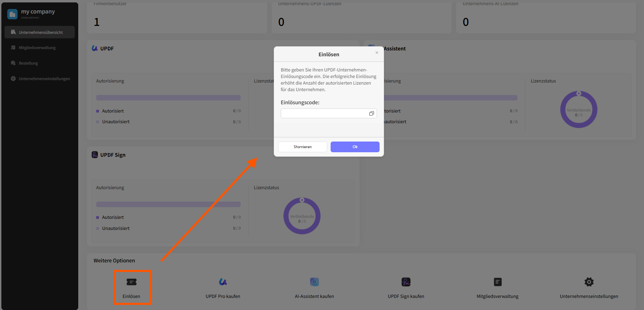Image resolution: width=644 pixels, height=310 pixels.
Task: Cancel the dialog with Stornieren
Action: 303,147
